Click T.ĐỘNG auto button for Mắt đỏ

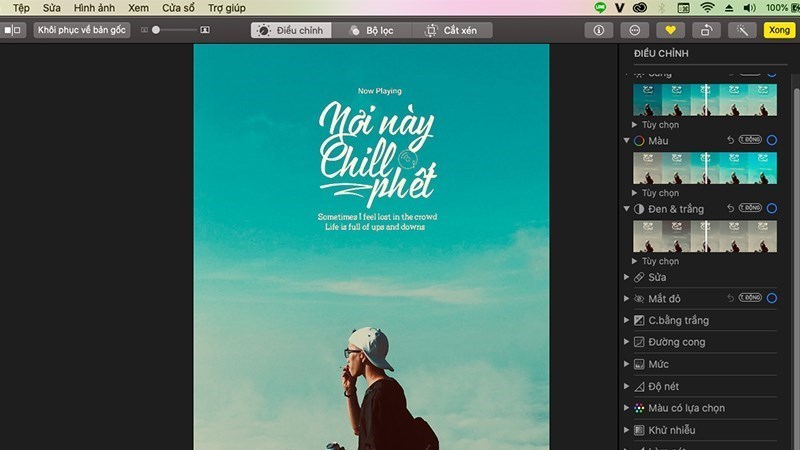pos(750,297)
